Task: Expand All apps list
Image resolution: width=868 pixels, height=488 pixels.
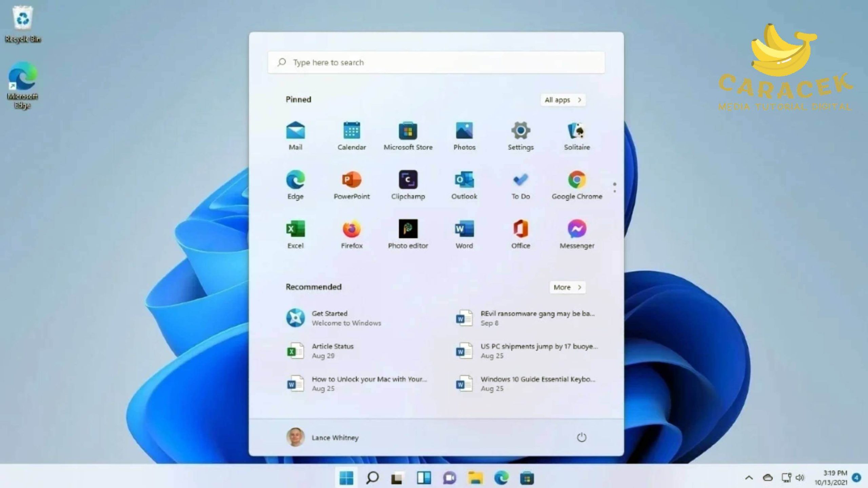Action: pos(562,100)
